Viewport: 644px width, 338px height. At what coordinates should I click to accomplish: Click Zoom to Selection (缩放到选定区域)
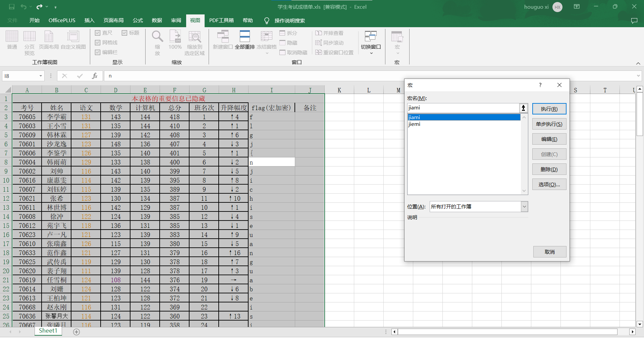point(195,43)
